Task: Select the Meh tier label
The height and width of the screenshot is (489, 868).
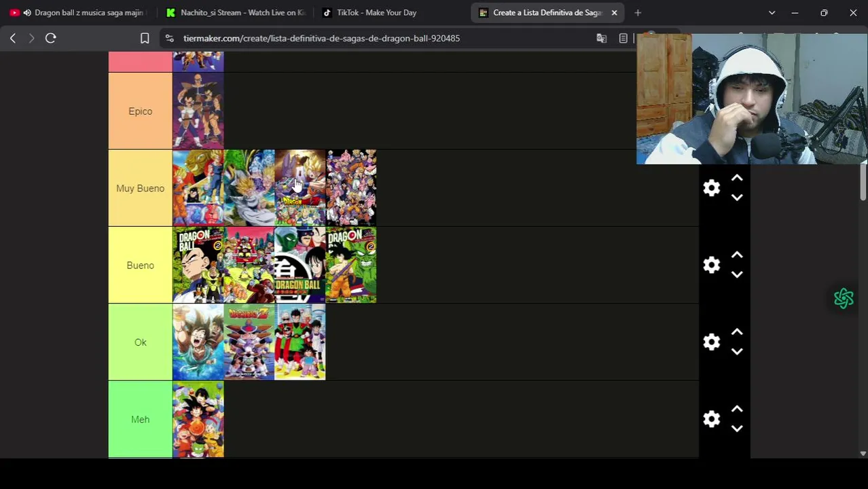Action: 141,419
